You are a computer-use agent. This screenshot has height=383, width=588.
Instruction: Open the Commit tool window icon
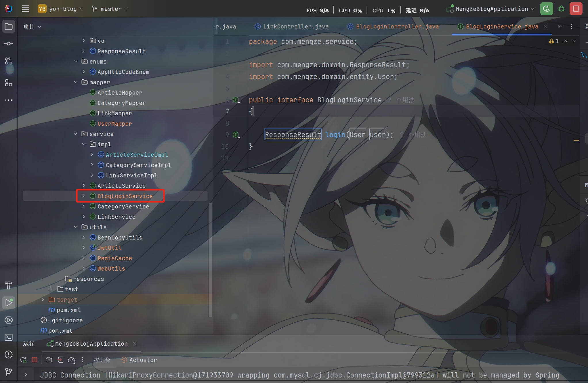[x=9, y=44]
